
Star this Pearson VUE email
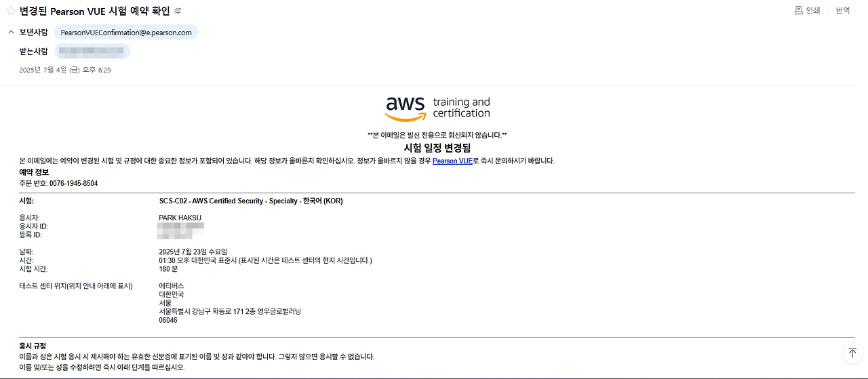[x=11, y=11]
